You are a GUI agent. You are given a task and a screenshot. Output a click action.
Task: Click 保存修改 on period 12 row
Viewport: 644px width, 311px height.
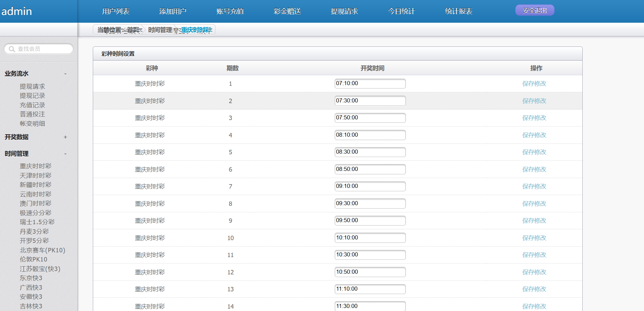(x=534, y=272)
